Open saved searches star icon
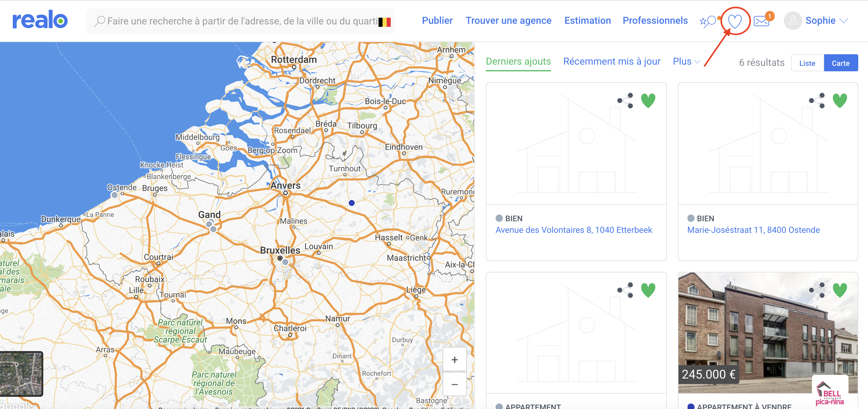Screen dimensions: 868x409 click(x=708, y=21)
